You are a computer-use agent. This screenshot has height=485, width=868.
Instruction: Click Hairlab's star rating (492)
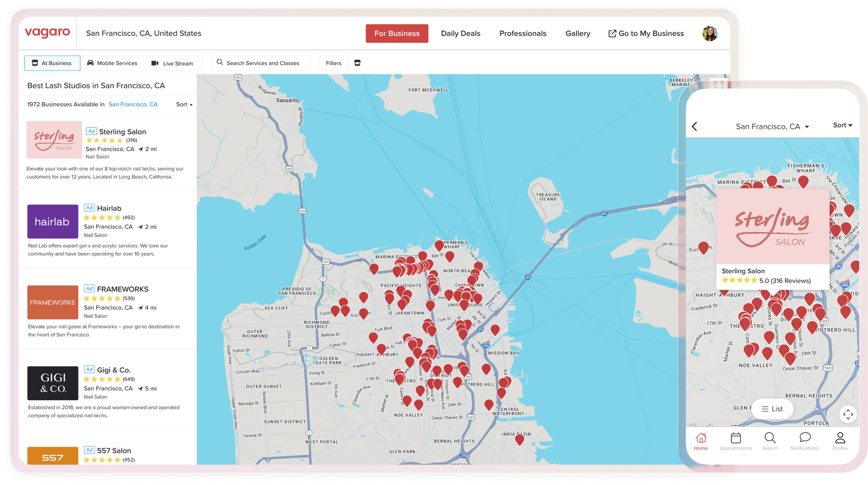coord(102,218)
